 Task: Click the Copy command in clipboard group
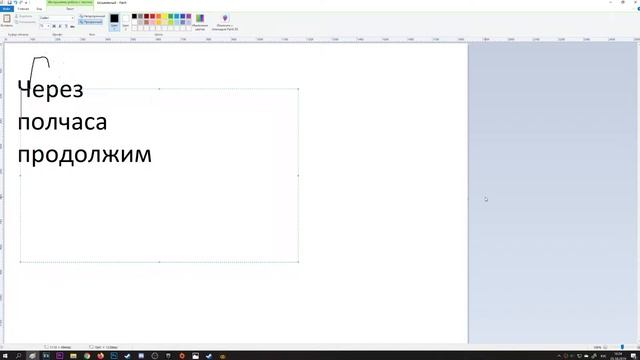pyautogui.click(x=25, y=22)
